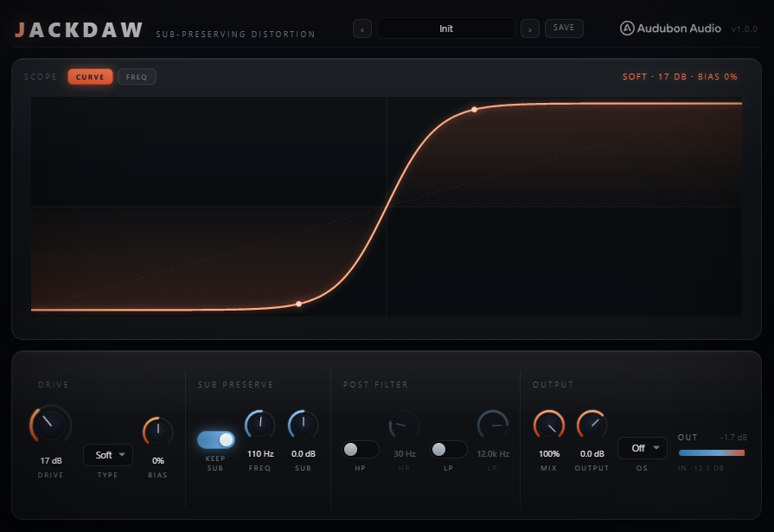This screenshot has width=774, height=532.
Task: Click the 0.0 dB output value
Action: coord(592,453)
